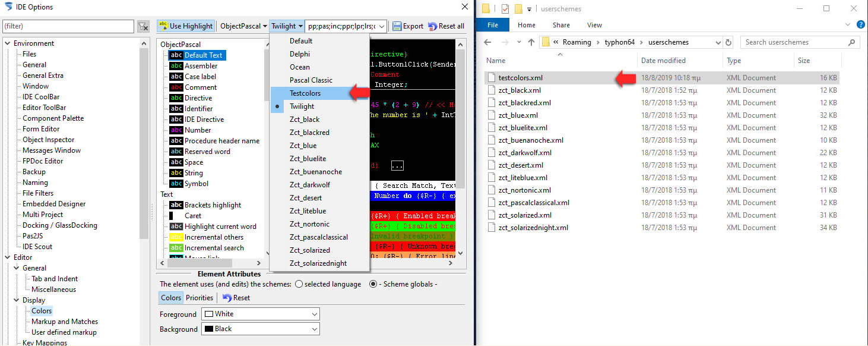Viewport: 868px width, 346px height.
Task: Select the 'Scheme globals' radio button
Action: click(373, 284)
